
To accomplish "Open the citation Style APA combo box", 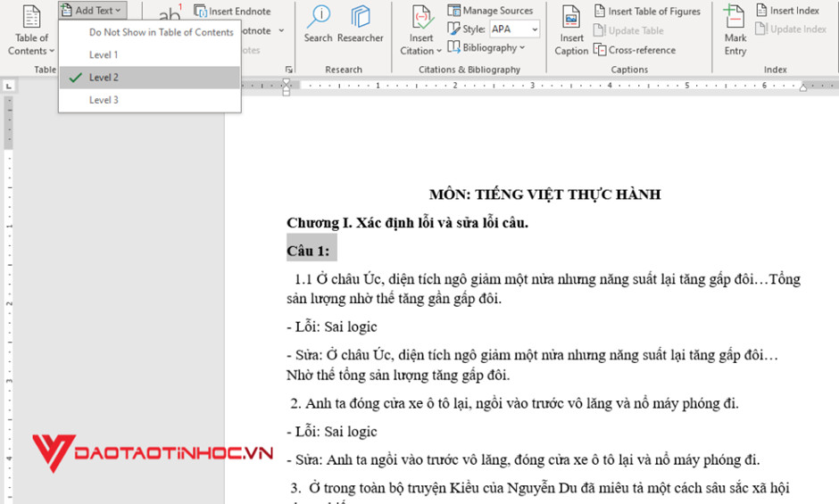I will click(514, 29).
